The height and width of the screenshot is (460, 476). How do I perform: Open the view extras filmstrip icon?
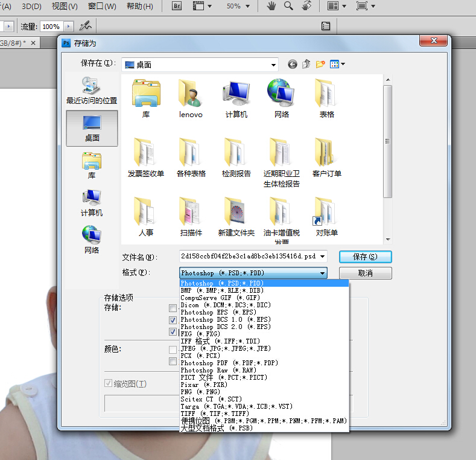click(x=198, y=6)
